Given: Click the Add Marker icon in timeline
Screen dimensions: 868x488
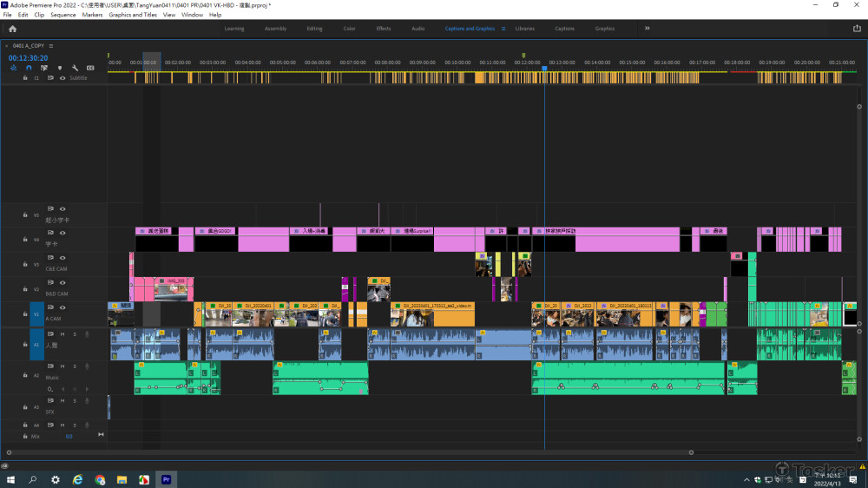Looking at the screenshot, I should 60,68.
